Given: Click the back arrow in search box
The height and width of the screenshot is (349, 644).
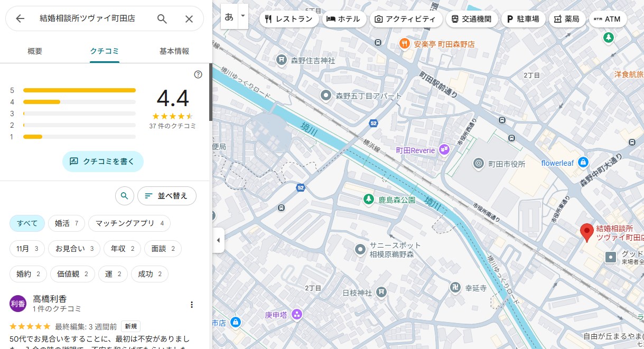Looking at the screenshot, I should 20,18.
